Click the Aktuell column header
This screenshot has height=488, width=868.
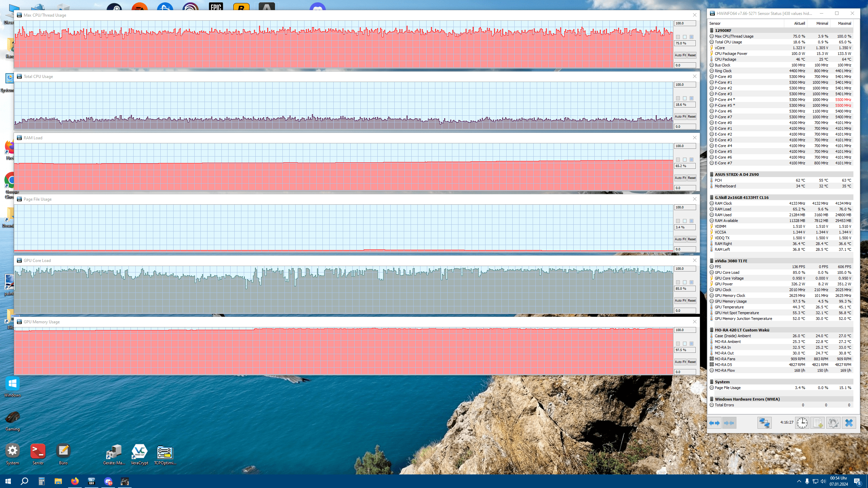[799, 23]
